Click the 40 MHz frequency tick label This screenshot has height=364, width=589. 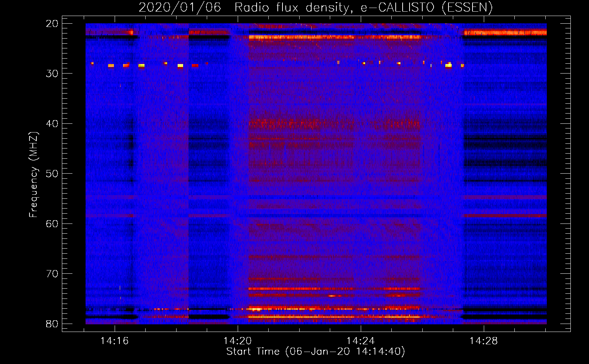(52, 124)
